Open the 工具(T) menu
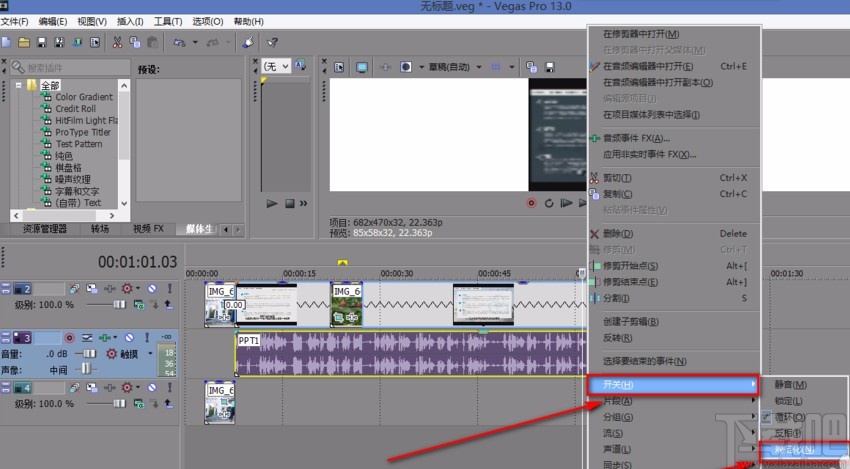The width and height of the screenshot is (850, 469). (169, 21)
